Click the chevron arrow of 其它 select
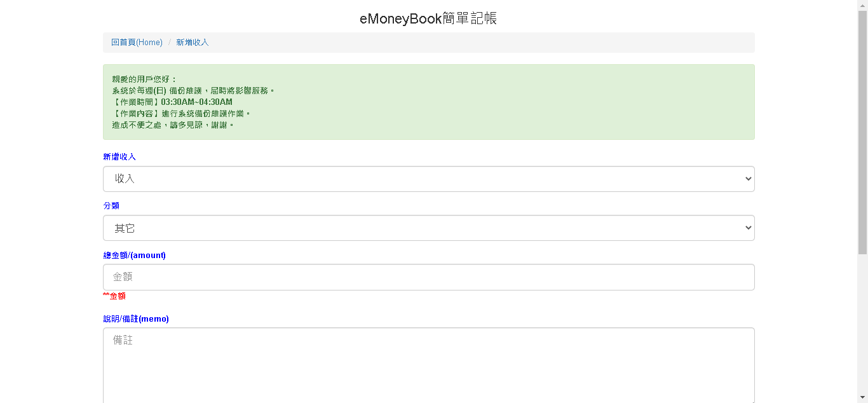868x403 pixels. [x=748, y=228]
